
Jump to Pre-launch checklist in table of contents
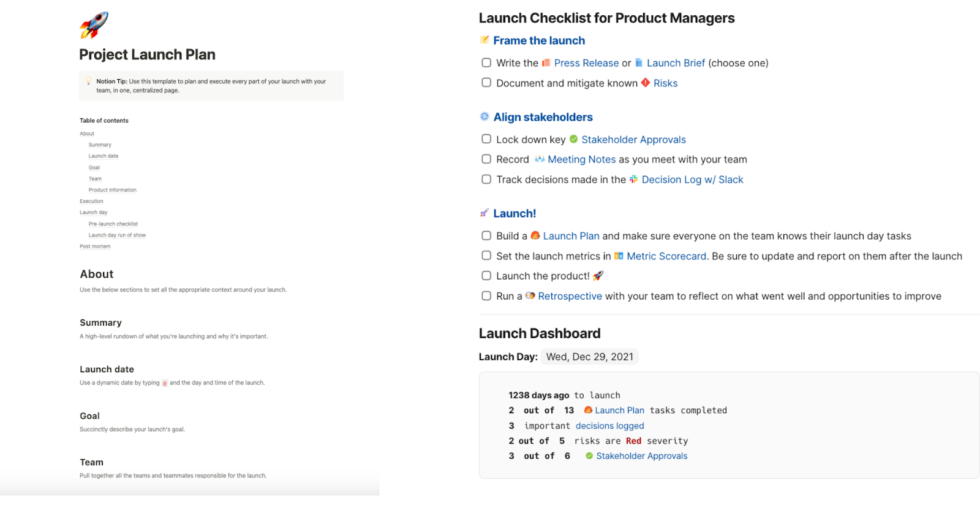pyautogui.click(x=113, y=224)
